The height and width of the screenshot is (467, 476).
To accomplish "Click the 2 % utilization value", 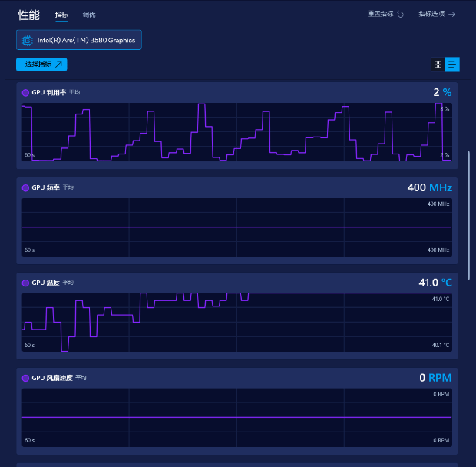I will pos(442,92).
